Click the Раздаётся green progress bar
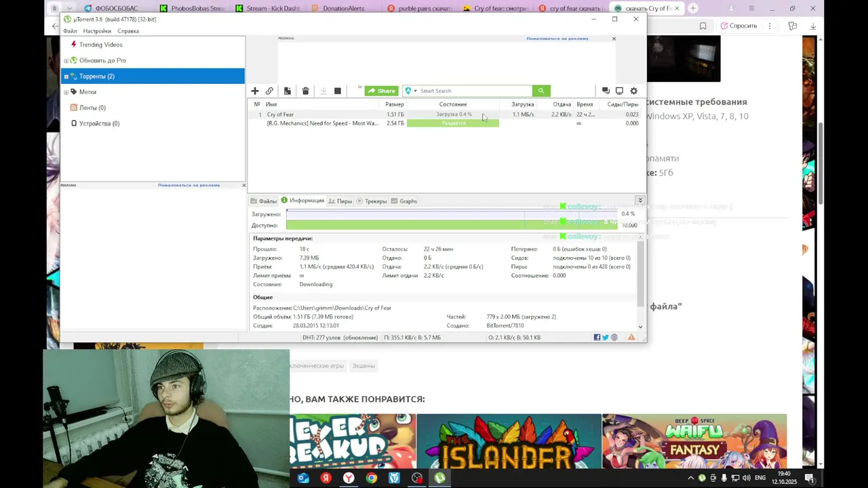The height and width of the screenshot is (488, 868). (x=453, y=123)
